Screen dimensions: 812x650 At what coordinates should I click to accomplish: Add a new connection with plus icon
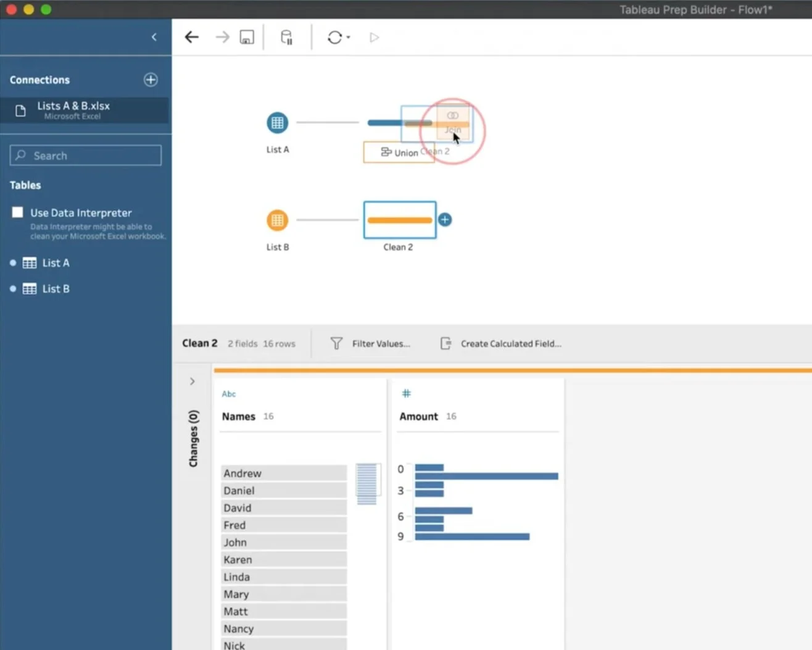tap(151, 80)
